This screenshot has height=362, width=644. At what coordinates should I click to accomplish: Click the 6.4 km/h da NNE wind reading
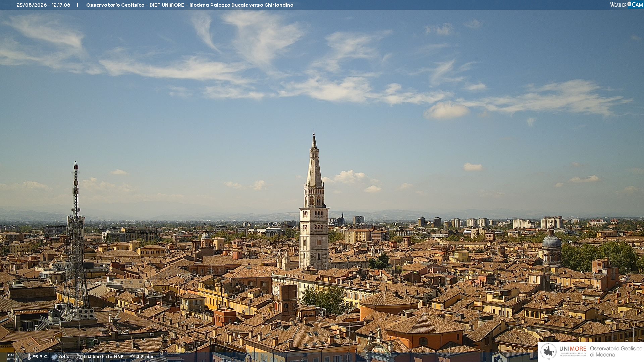104,357
